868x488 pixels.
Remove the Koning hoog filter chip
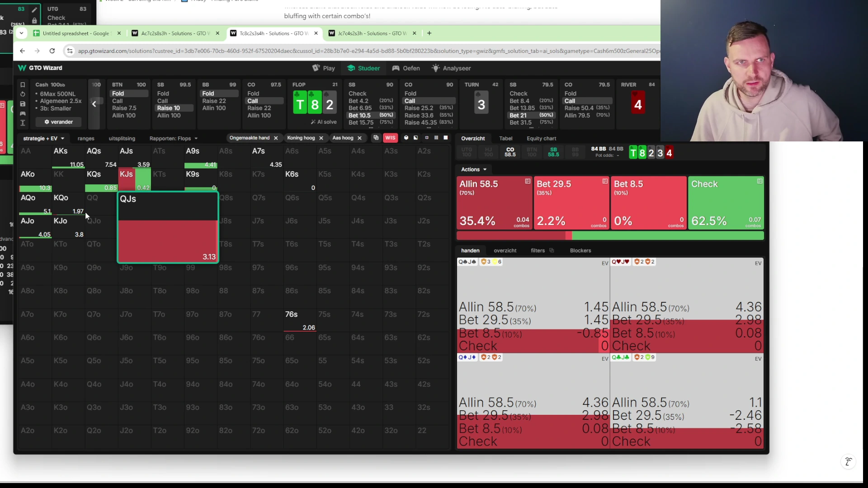tap(321, 138)
